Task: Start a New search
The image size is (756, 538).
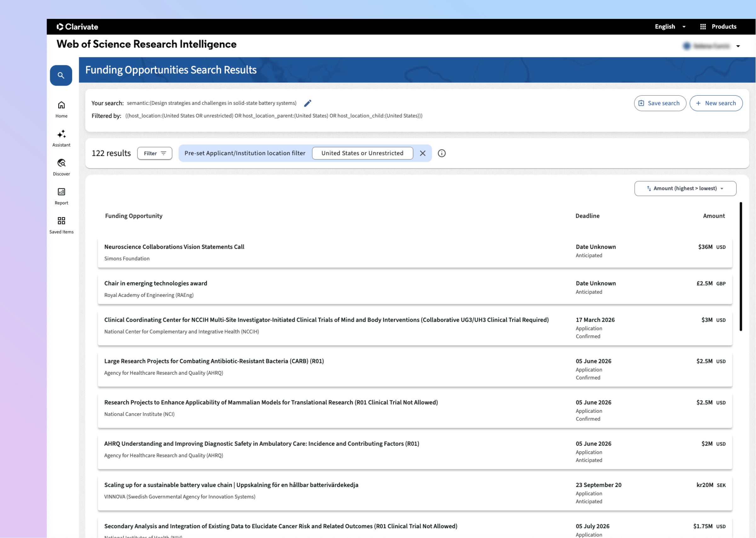Action: pos(716,103)
